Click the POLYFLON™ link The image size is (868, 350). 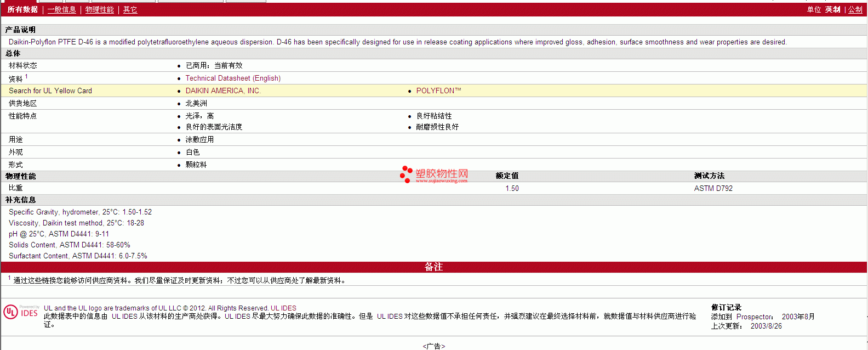(x=438, y=91)
